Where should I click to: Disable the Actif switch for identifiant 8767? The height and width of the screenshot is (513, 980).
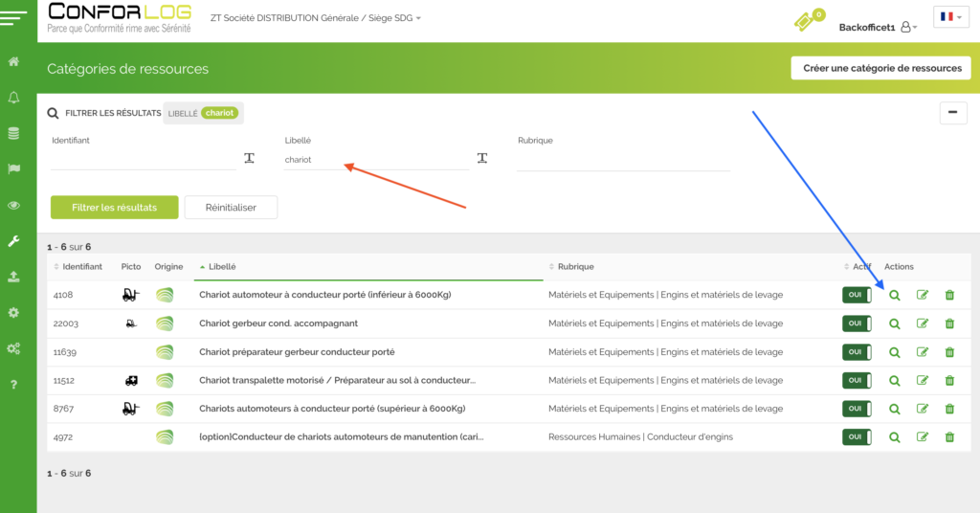coord(857,409)
